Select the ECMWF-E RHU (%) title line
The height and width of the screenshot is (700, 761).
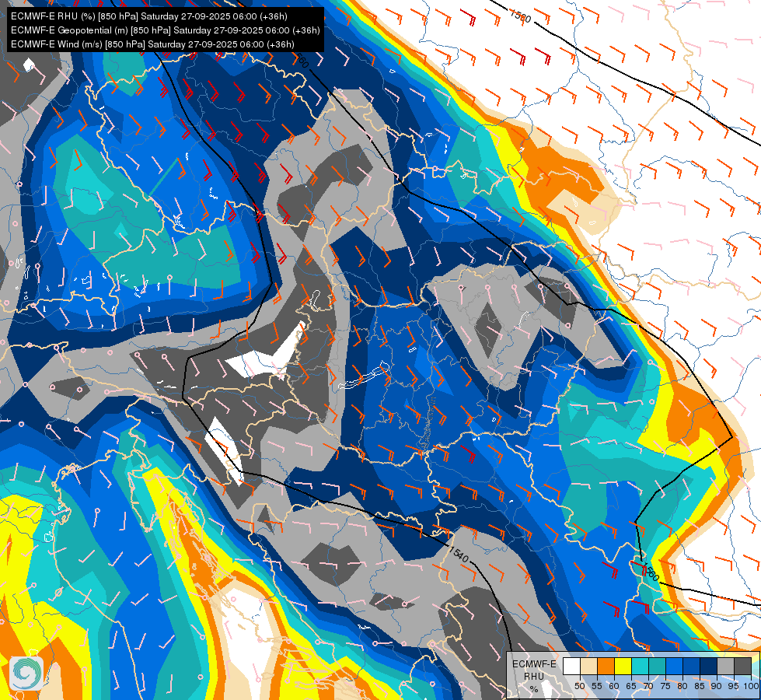(149, 16)
